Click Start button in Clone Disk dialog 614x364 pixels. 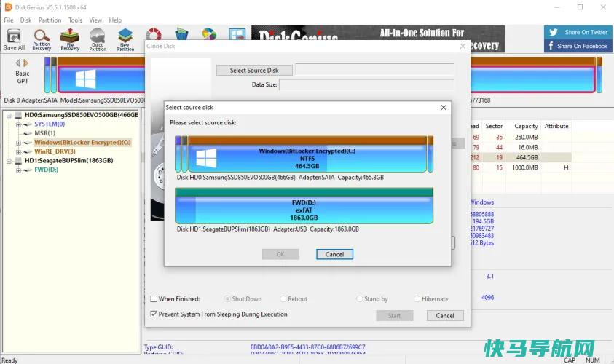coord(394,316)
